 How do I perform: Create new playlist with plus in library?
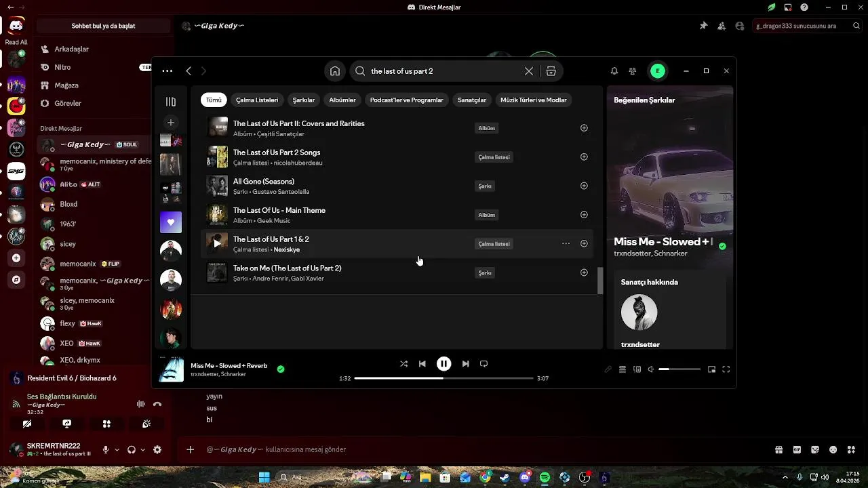(171, 123)
